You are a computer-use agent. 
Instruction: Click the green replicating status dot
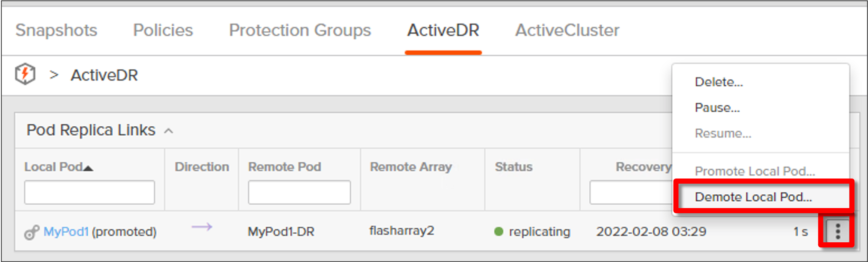tap(498, 232)
